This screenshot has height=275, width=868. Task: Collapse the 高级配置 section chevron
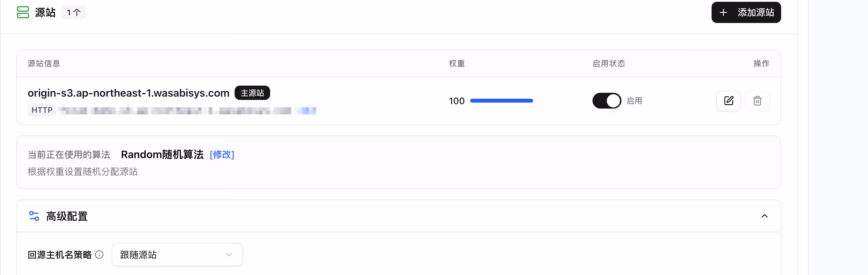pos(764,216)
